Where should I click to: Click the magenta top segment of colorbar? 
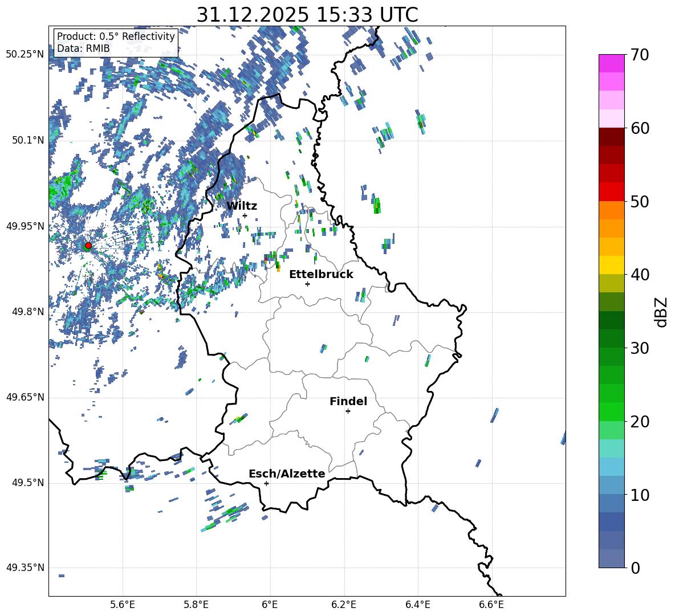click(612, 63)
